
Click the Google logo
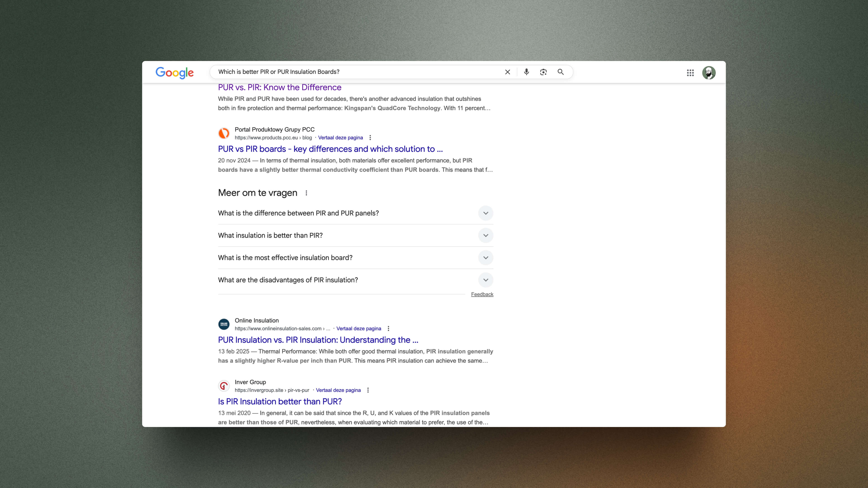[175, 72]
